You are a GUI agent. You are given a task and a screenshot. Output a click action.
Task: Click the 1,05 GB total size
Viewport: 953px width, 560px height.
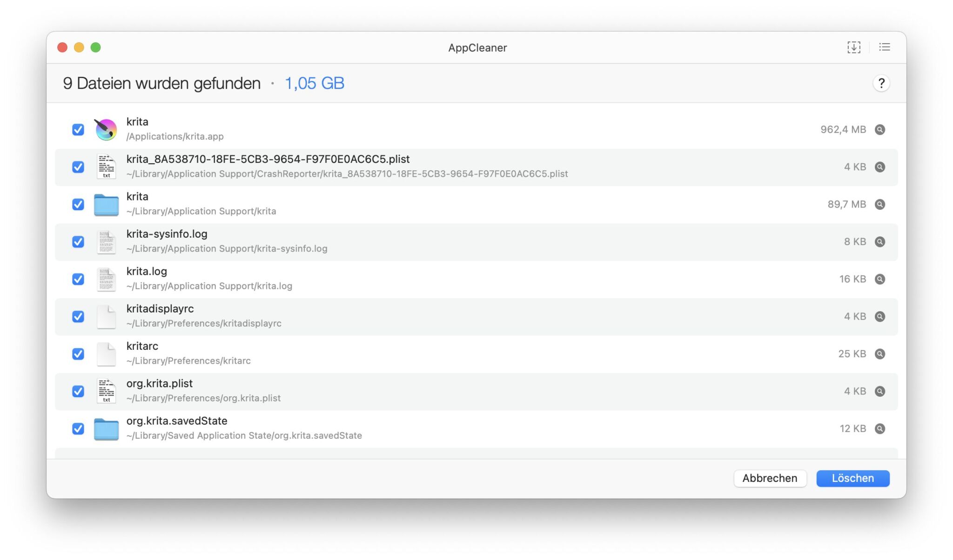pos(315,83)
